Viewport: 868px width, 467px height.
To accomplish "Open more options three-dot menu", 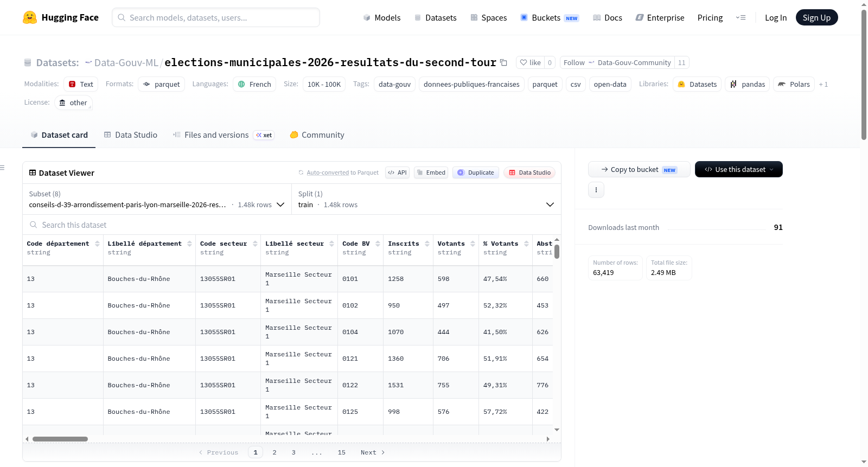I will (x=596, y=190).
